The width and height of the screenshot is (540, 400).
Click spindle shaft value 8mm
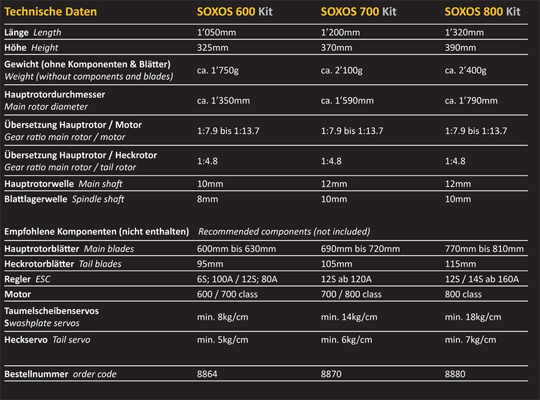(207, 199)
